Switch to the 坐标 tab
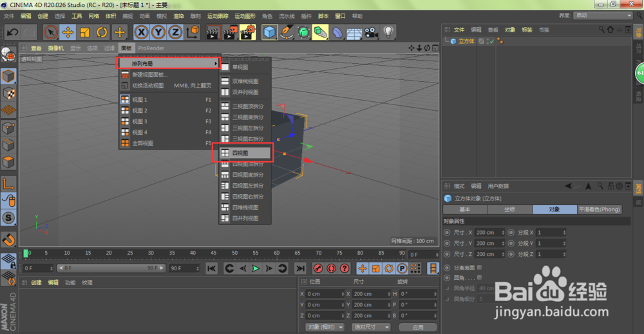Viewport: 644px width, 334px height. (509, 210)
